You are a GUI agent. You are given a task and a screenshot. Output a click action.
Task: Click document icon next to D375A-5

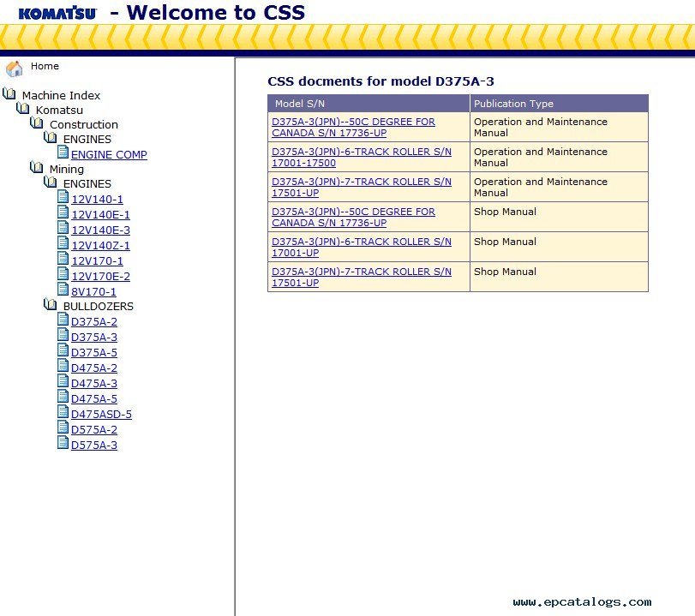pos(63,350)
